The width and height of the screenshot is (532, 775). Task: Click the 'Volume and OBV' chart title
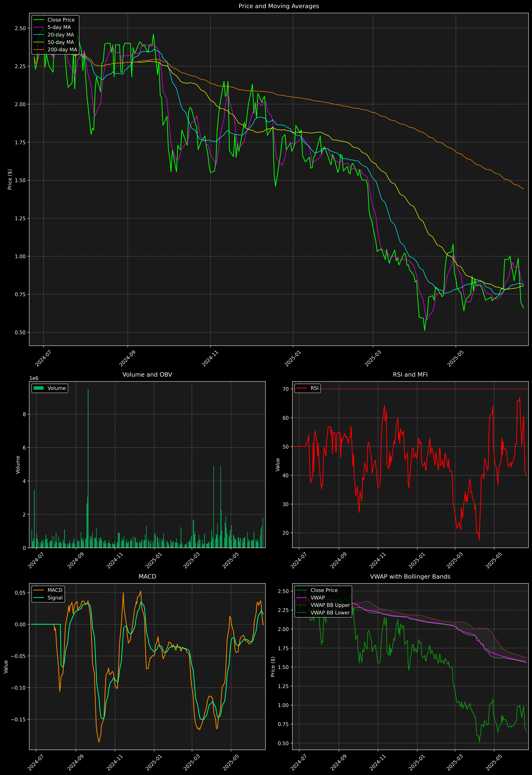tap(147, 374)
